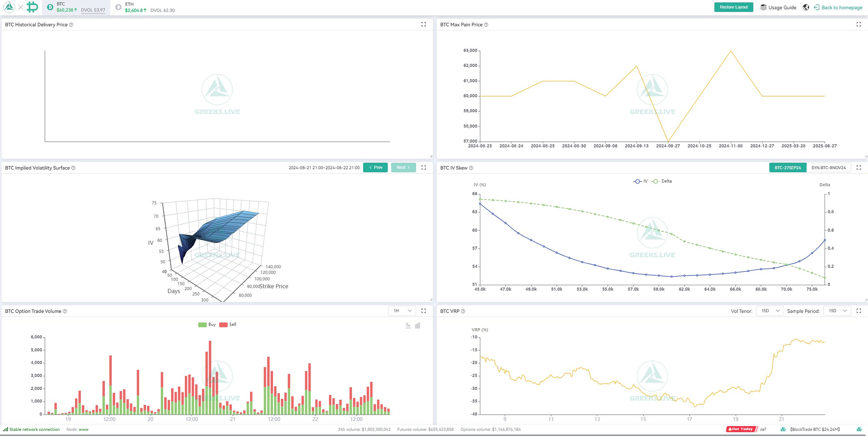Screen dimensions: 868x437
Task: Click the ETH coin icon
Action: [x=118, y=7]
